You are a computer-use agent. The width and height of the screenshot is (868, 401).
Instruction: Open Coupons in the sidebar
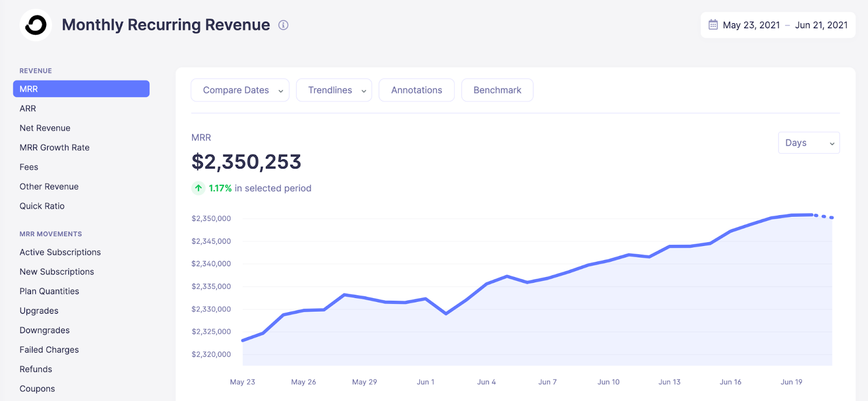coord(37,389)
